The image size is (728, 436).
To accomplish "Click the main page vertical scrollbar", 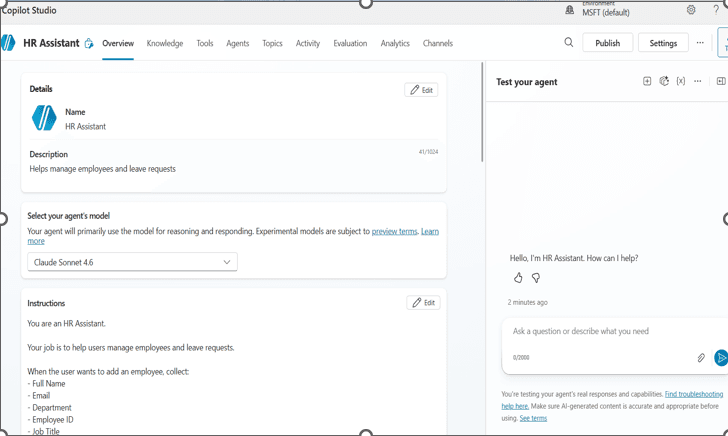I will [x=482, y=111].
